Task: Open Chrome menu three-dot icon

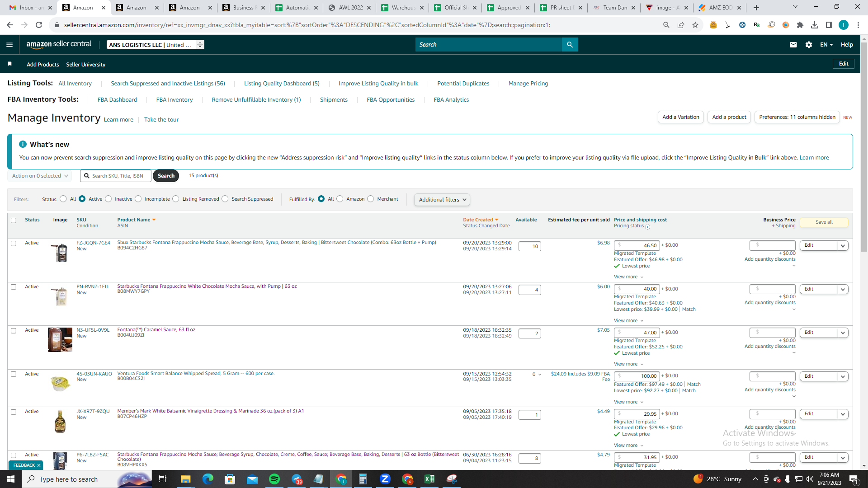Action: pyautogui.click(x=858, y=25)
